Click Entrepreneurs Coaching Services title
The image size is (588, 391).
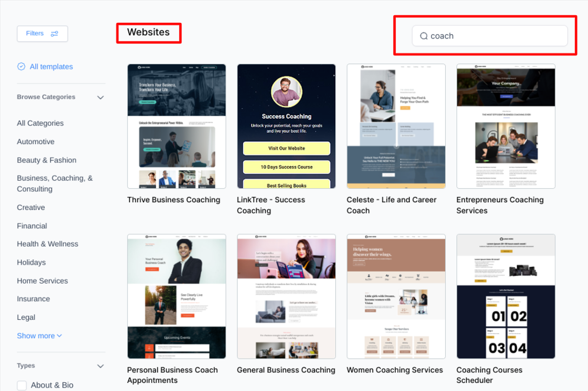[x=500, y=205]
